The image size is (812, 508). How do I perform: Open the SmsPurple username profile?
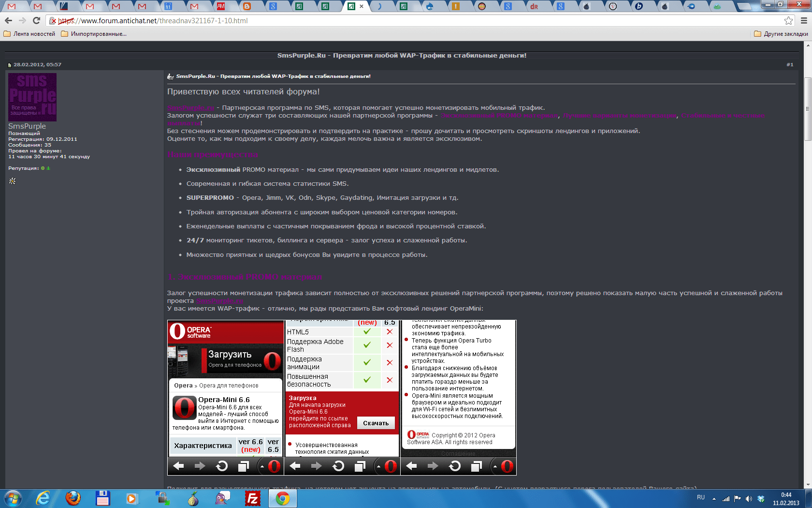click(27, 126)
